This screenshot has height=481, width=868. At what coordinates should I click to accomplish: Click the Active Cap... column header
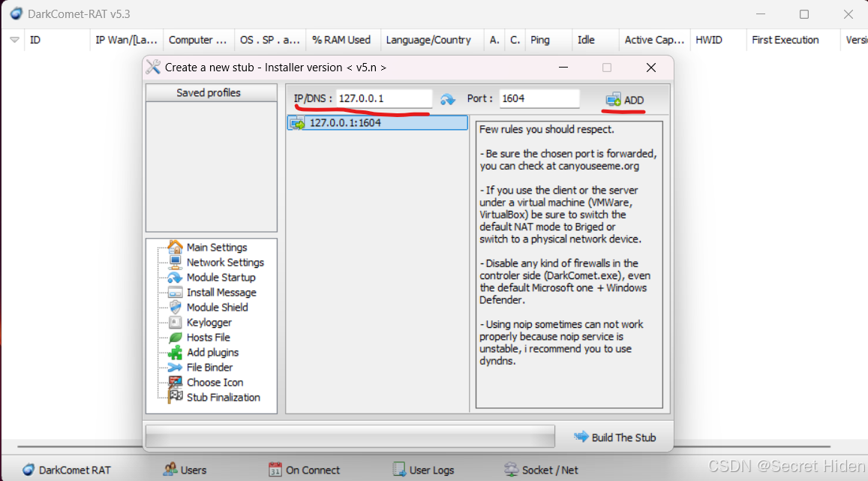click(x=654, y=40)
